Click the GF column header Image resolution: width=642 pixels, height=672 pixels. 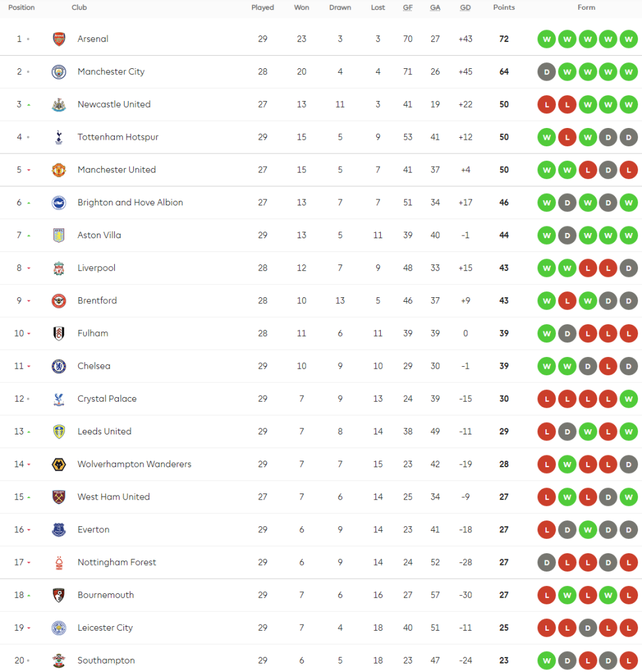(x=408, y=8)
